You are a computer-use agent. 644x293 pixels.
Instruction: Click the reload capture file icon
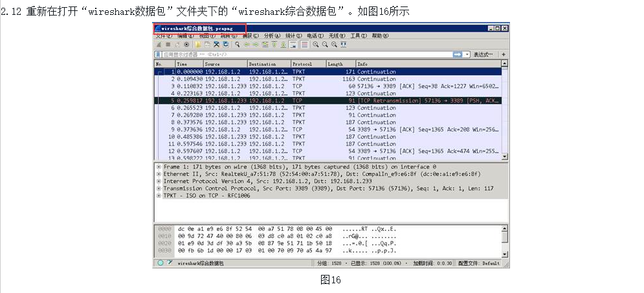tap(226, 45)
